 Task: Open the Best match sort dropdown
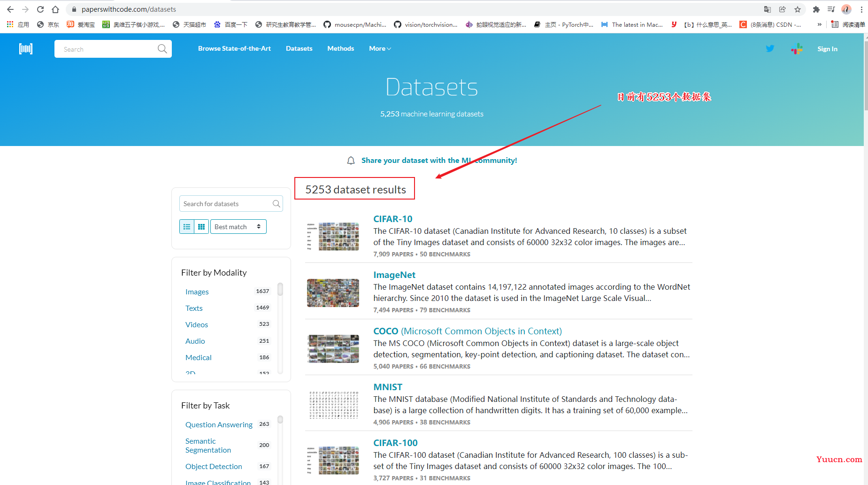(238, 227)
